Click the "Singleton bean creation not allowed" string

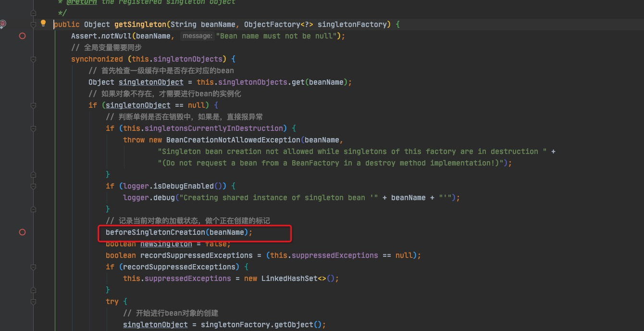pos(352,152)
